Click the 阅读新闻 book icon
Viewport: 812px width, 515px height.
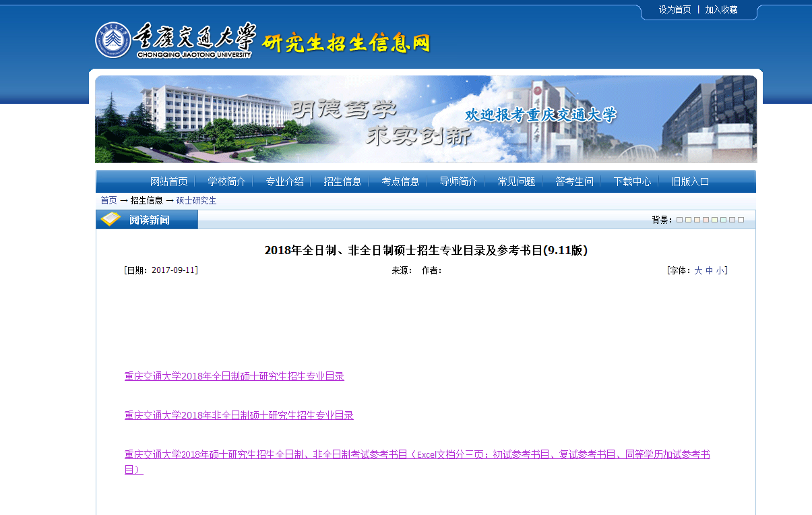click(x=111, y=220)
